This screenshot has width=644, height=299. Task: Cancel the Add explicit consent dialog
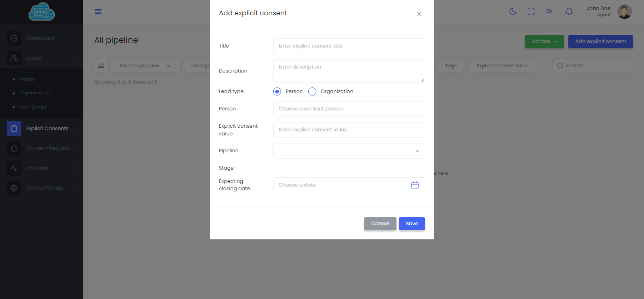(380, 224)
